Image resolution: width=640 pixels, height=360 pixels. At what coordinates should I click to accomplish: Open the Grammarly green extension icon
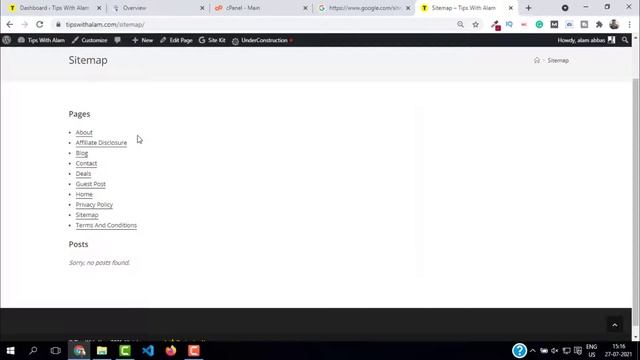pos(539,24)
